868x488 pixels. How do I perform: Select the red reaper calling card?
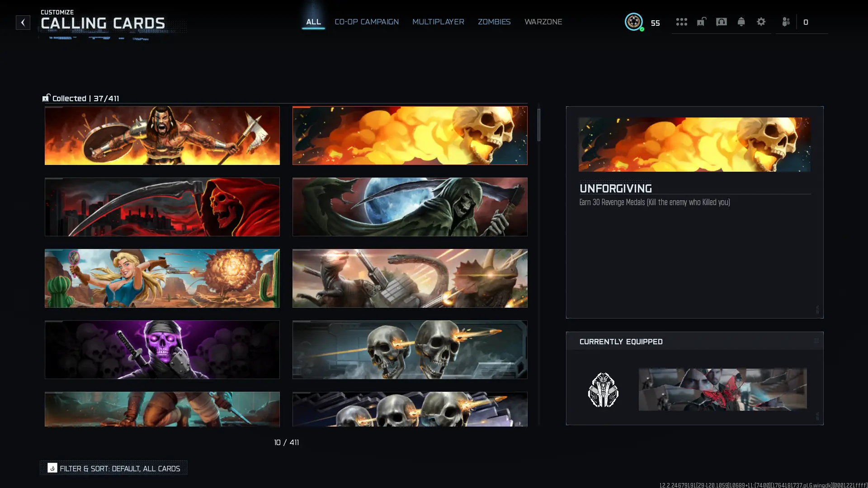(x=162, y=206)
